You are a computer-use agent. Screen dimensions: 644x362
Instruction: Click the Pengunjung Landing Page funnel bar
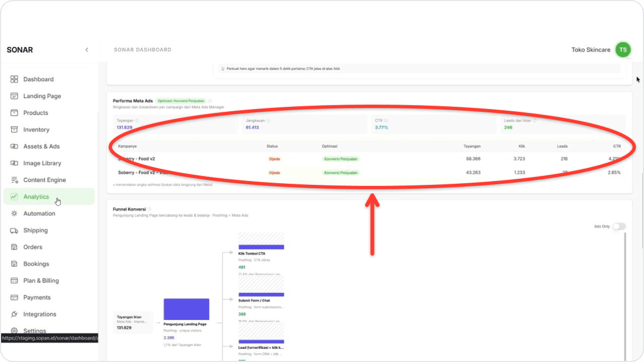[186, 309]
